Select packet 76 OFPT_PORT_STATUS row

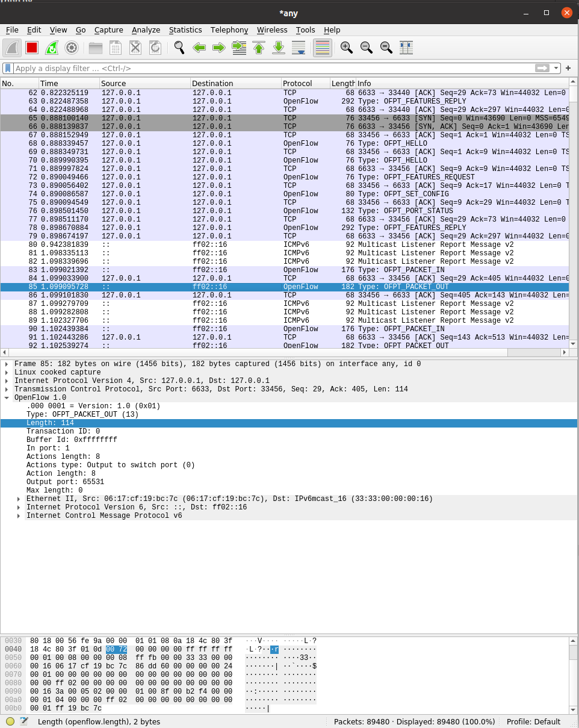point(285,211)
